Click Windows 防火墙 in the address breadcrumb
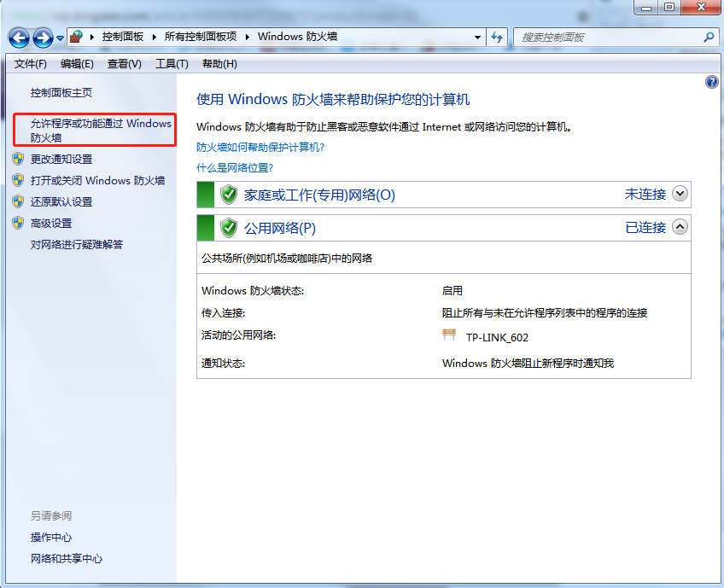Screen dimensions: 724x588 [x=297, y=37]
